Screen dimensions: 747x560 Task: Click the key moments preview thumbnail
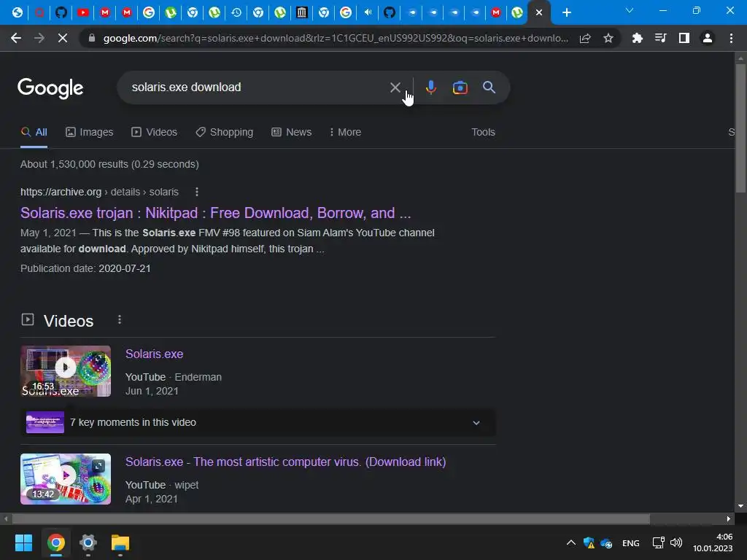[45, 422]
